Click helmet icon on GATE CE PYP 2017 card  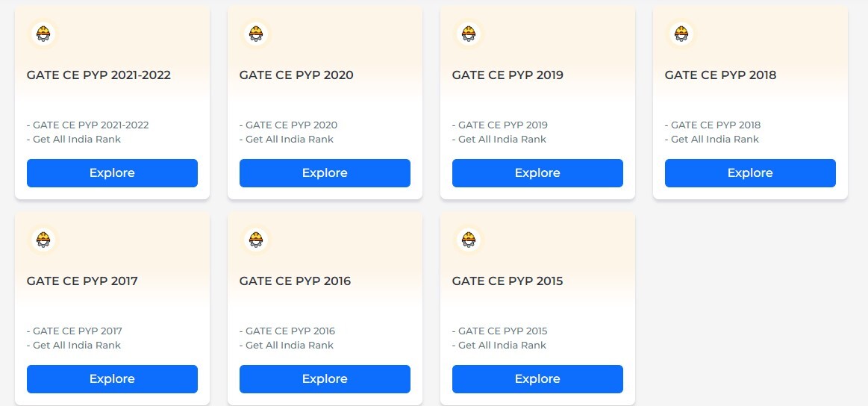point(43,240)
